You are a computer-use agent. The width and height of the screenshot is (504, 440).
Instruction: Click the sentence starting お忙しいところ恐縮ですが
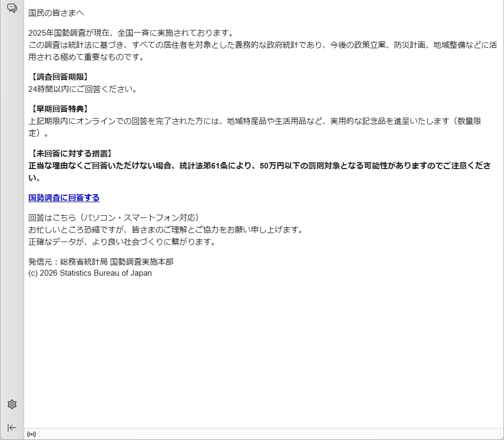(x=166, y=229)
